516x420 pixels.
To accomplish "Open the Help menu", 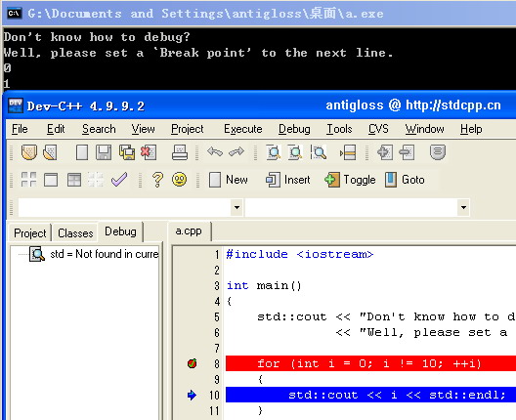I will 471,129.
